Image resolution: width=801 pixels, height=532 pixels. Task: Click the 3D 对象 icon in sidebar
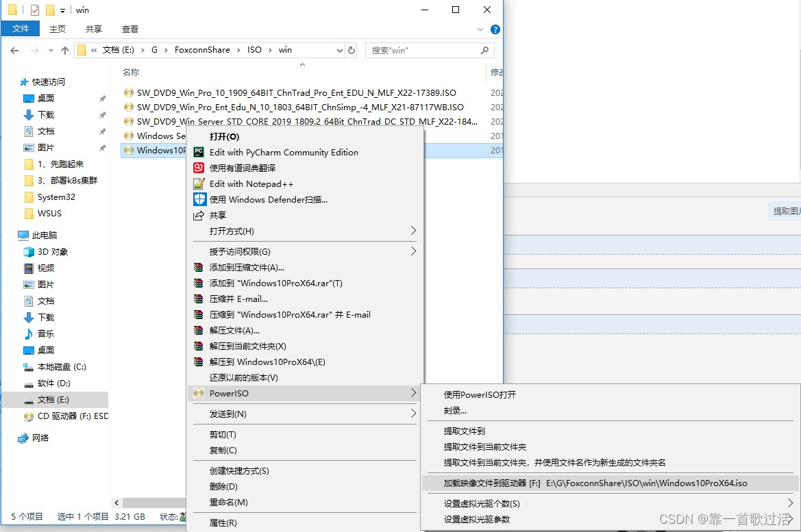coord(29,252)
